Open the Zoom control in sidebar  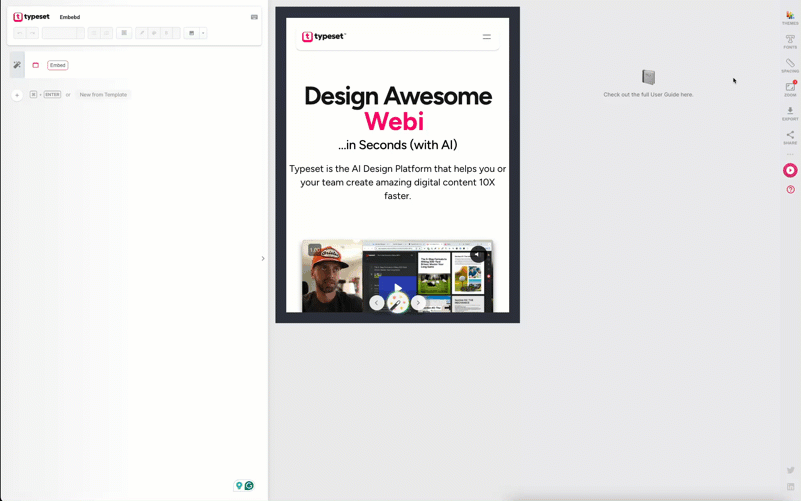pos(790,89)
